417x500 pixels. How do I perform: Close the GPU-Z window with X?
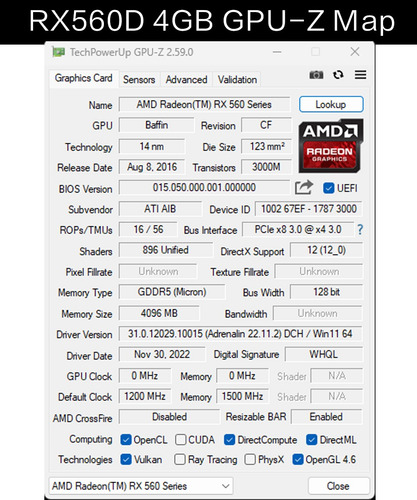click(355, 52)
